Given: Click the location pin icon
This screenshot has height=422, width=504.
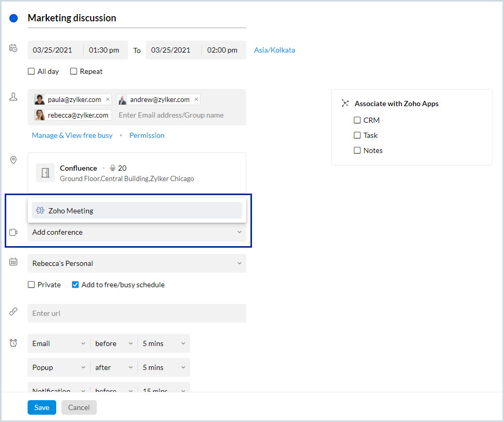Looking at the screenshot, I should tap(14, 160).
